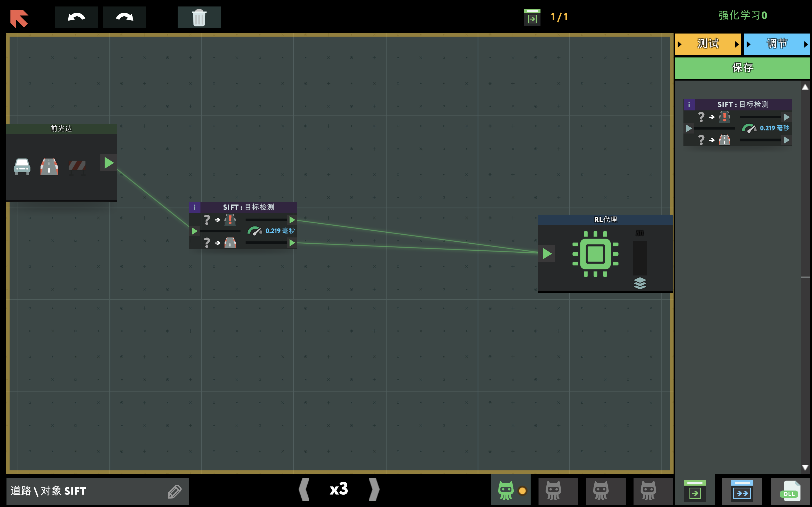Click the trash can delete icon
This screenshot has height=507, width=812.
[199, 17]
